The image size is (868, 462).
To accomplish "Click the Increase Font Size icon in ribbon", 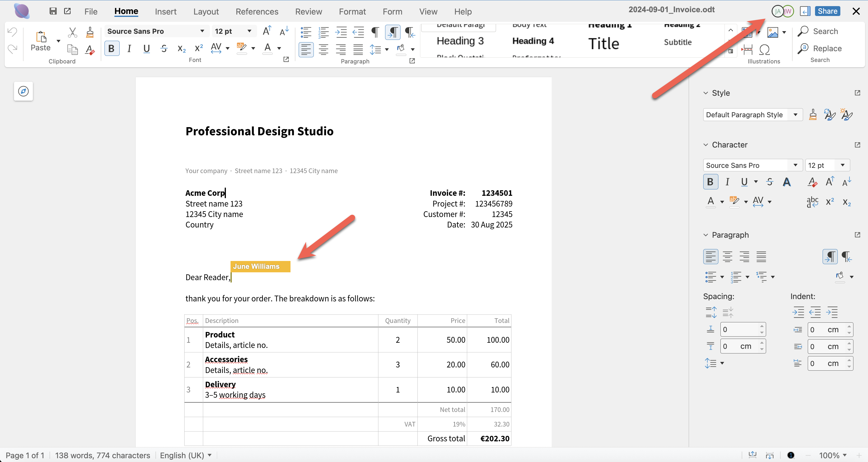I will click(267, 31).
